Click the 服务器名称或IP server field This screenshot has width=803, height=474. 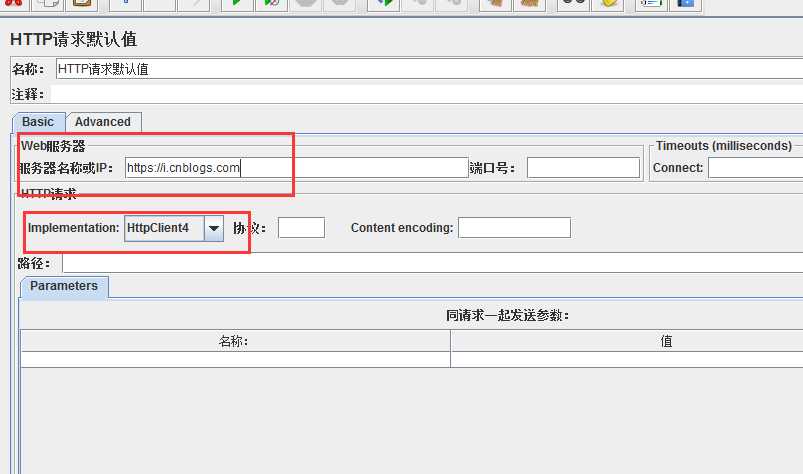[x=297, y=168]
